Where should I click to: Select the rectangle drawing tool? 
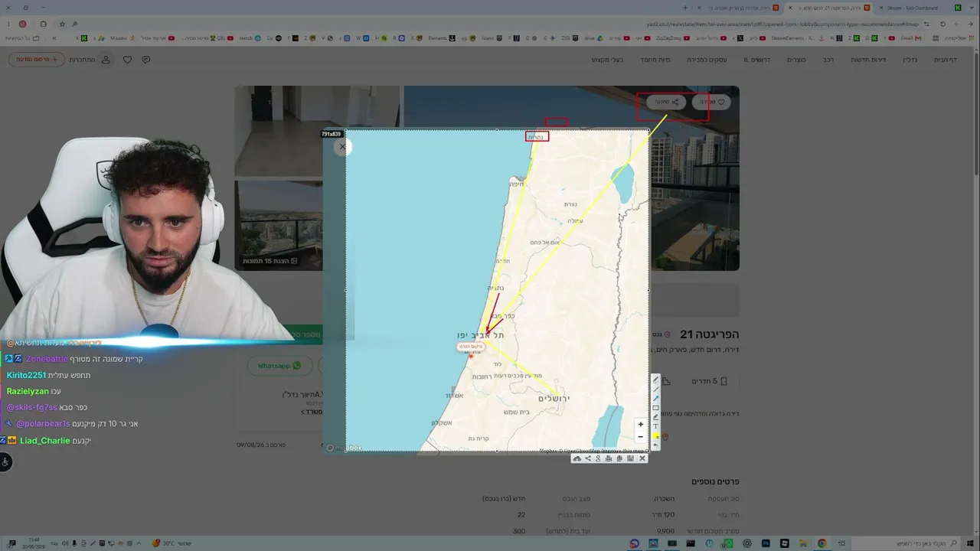[655, 408]
